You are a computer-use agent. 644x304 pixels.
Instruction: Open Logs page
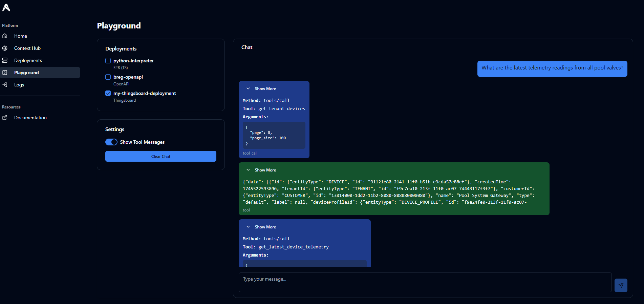[x=40, y=85]
